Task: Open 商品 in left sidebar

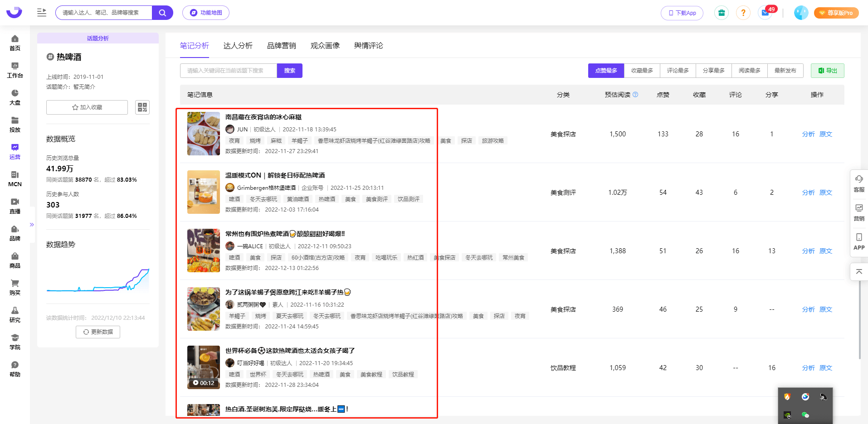Action: pos(15,260)
